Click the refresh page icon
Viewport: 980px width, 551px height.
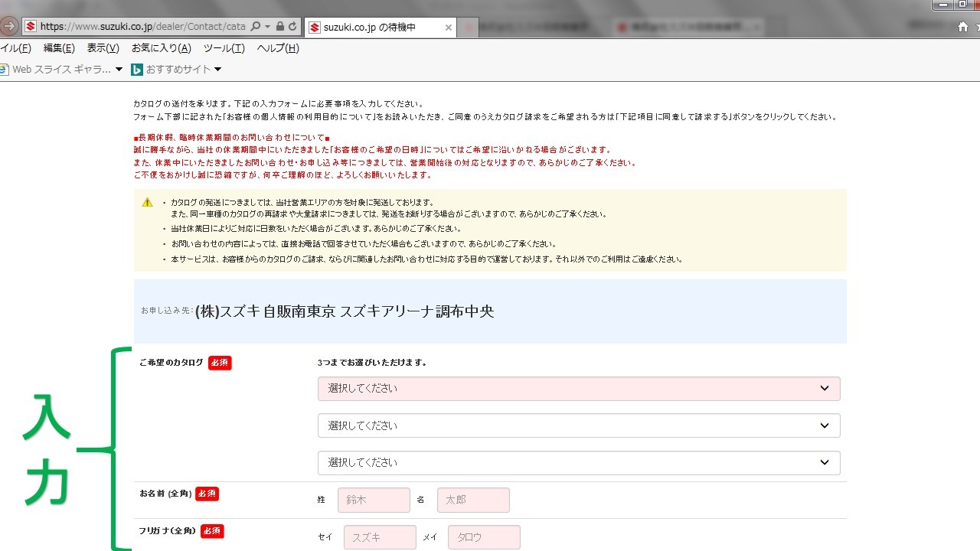click(x=292, y=26)
